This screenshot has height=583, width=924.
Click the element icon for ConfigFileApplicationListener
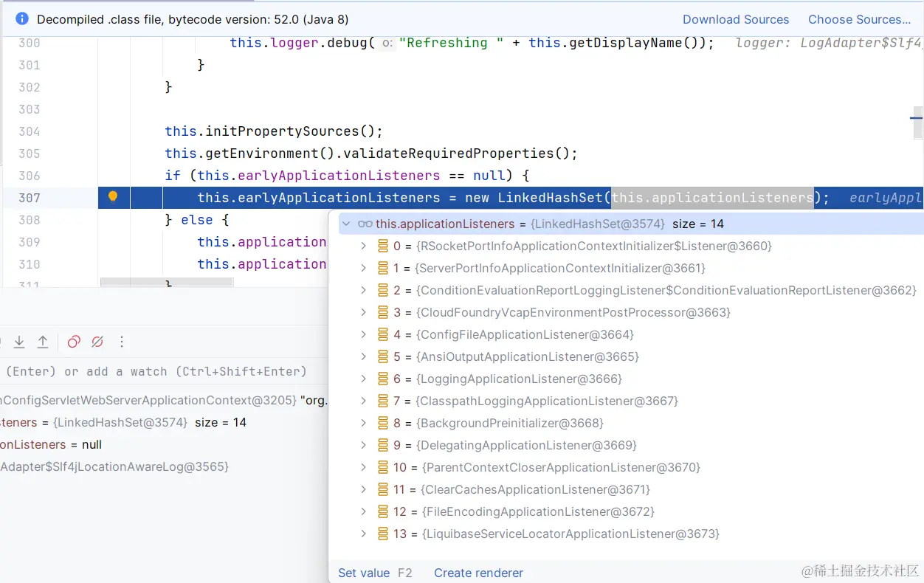coord(383,334)
